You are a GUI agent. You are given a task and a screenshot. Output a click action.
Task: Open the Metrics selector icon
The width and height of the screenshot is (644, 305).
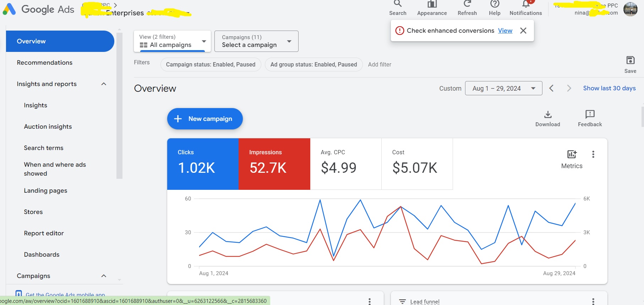click(572, 155)
